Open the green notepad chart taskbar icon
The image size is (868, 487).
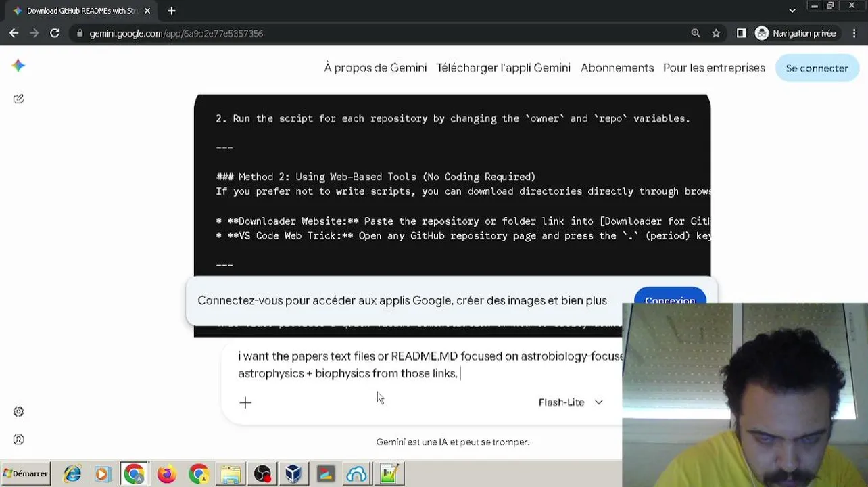click(x=388, y=474)
